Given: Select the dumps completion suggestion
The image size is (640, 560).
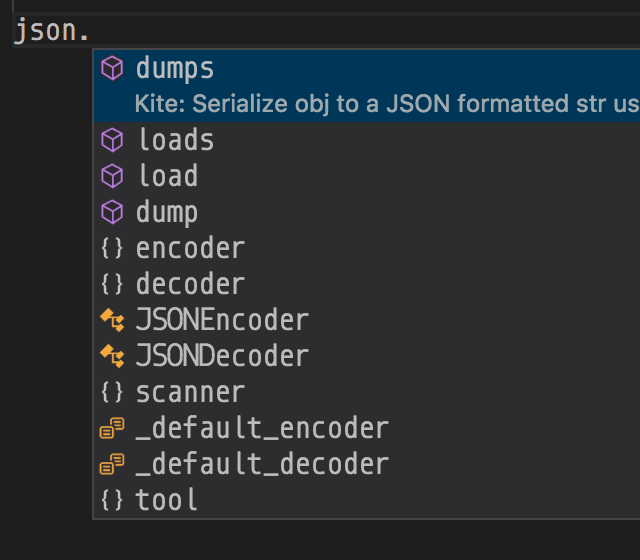Looking at the screenshot, I should click(x=175, y=68).
